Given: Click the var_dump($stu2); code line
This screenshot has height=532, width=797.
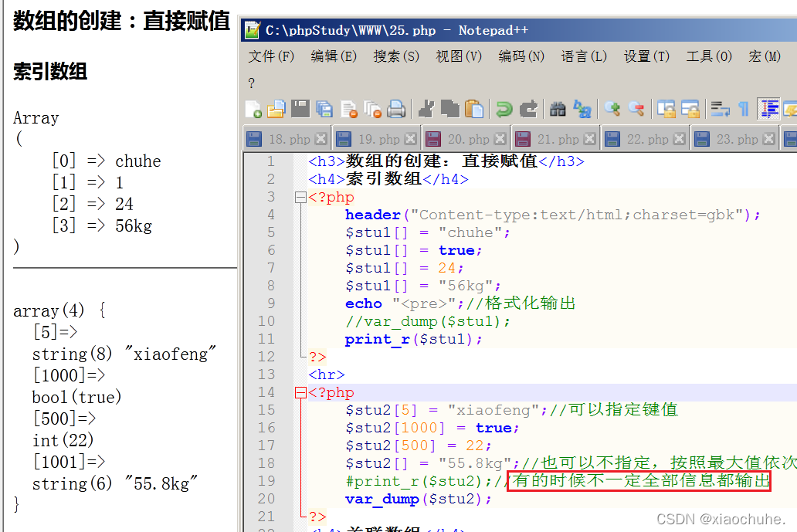Looking at the screenshot, I should [x=418, y=499].
